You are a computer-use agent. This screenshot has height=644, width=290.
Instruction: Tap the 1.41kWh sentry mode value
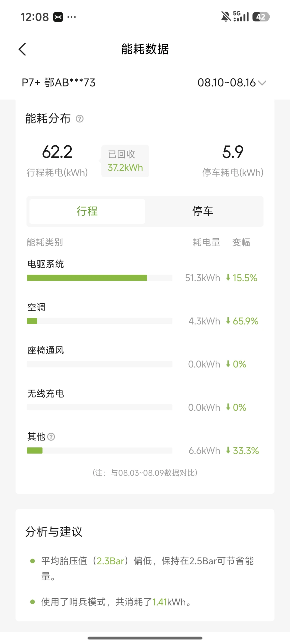169,602
